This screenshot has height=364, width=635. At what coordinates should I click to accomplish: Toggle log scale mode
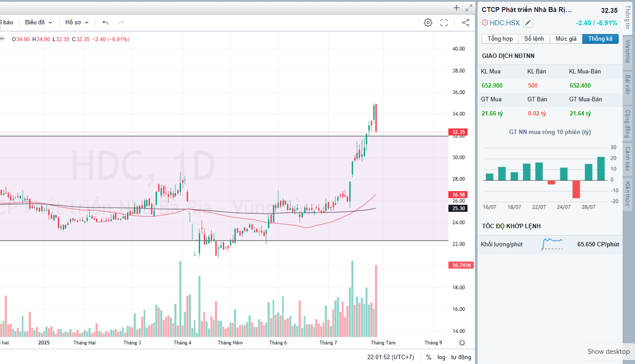pos(441,357)
